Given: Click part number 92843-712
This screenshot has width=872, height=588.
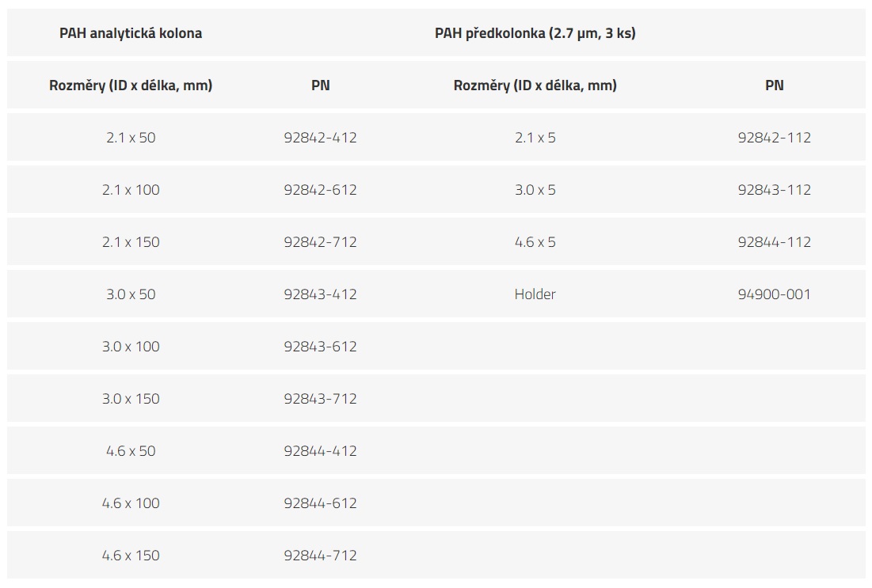Looking at the screenshot, I should 320,399.
